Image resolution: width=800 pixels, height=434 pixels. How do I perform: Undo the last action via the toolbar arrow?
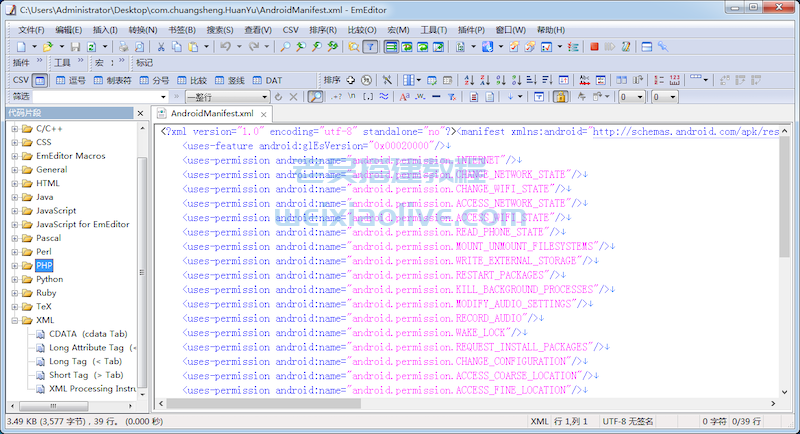pos(226,47)
